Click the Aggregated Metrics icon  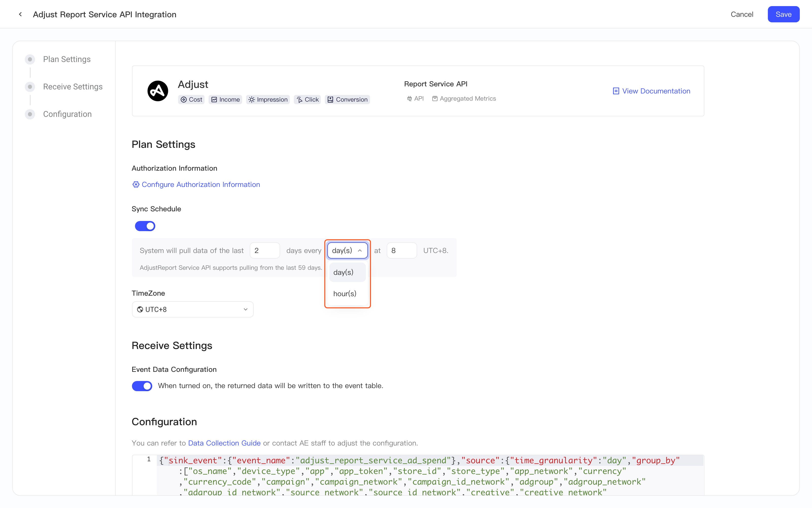pyautogui.click(x=435, y=99)
